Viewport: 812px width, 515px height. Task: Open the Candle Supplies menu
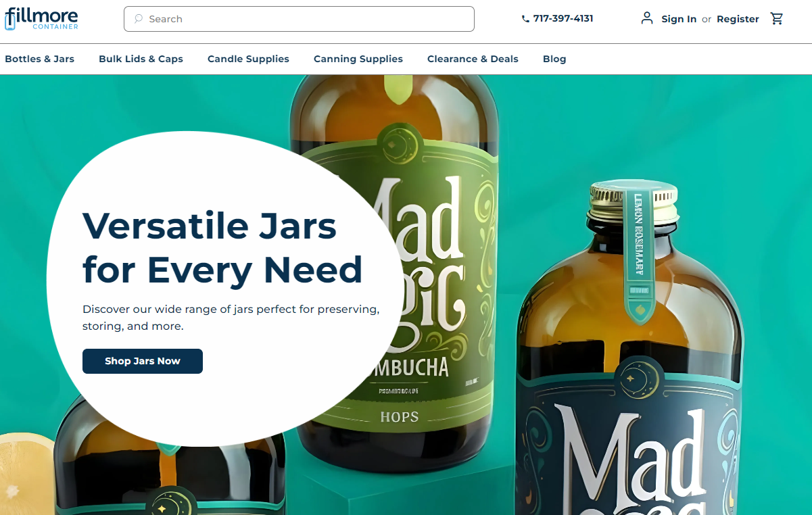(x=248, y=59)
